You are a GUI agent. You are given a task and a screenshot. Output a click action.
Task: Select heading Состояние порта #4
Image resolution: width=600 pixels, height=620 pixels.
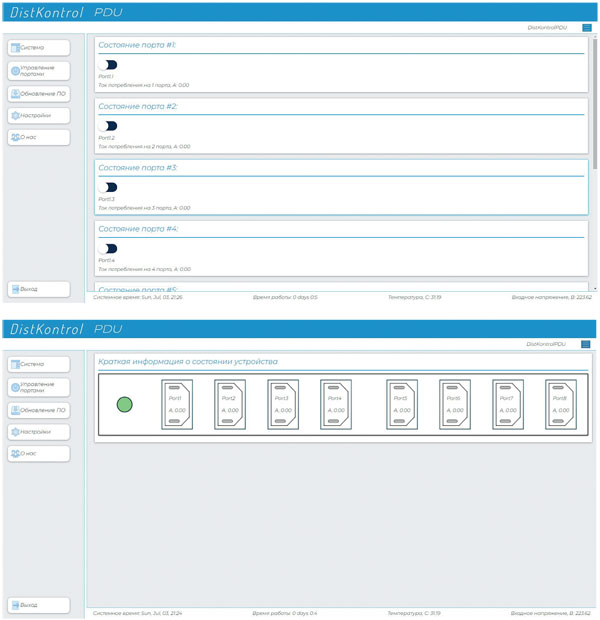tap(138, 229)
